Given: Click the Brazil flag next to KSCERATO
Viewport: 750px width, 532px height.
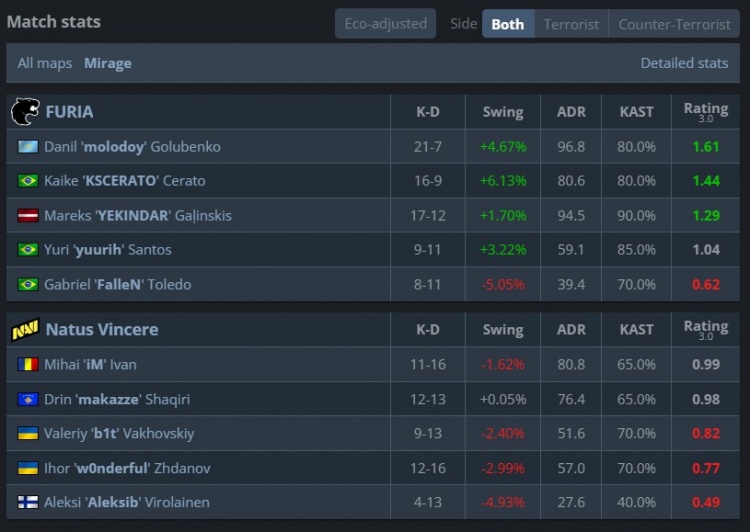Looking at the screenshot, I should [x=28, y=181].
